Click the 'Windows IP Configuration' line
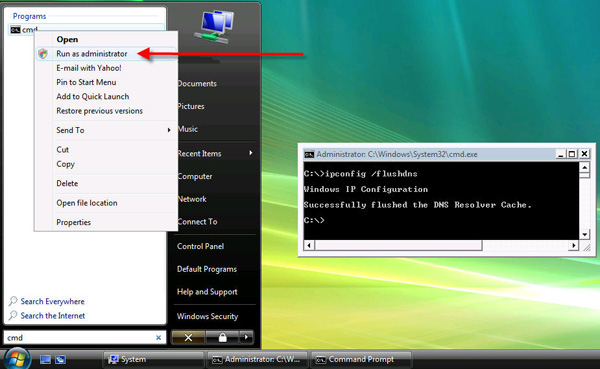The width and height of the screenshot is (600, 369). [x=365, y=189]
